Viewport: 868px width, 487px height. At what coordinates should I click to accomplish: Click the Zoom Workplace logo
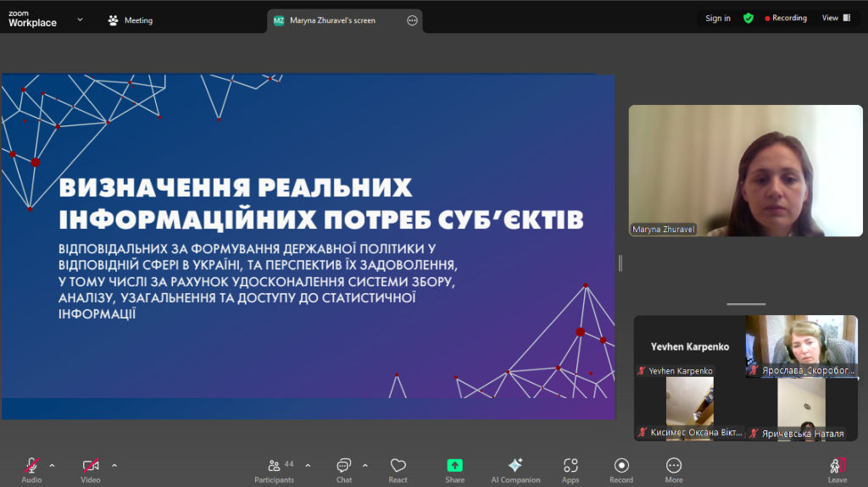(x=33, y=19)
